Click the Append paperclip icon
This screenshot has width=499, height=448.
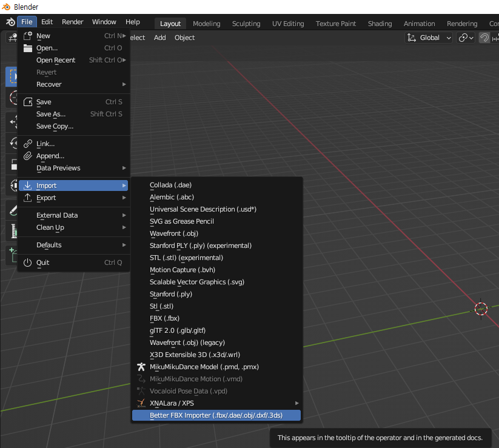click(28, 156)
